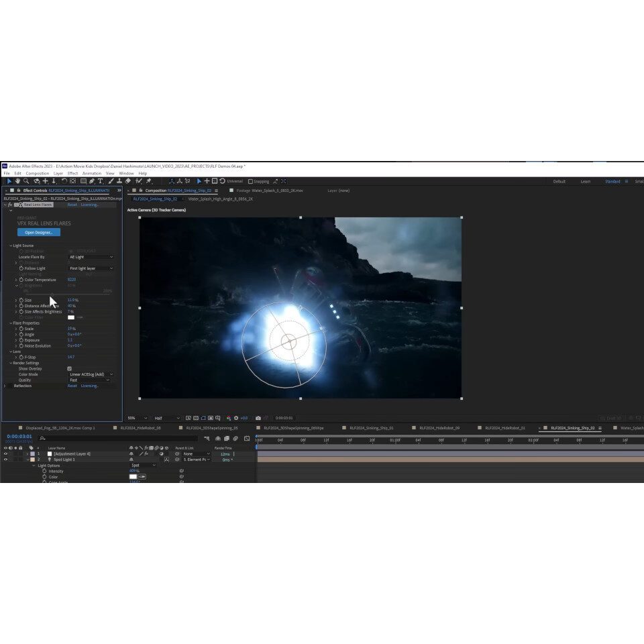Viewport: 644px width, 644px height.
Task: Open the Locate Flare By dropdown
Action: [x=91, y=257]
